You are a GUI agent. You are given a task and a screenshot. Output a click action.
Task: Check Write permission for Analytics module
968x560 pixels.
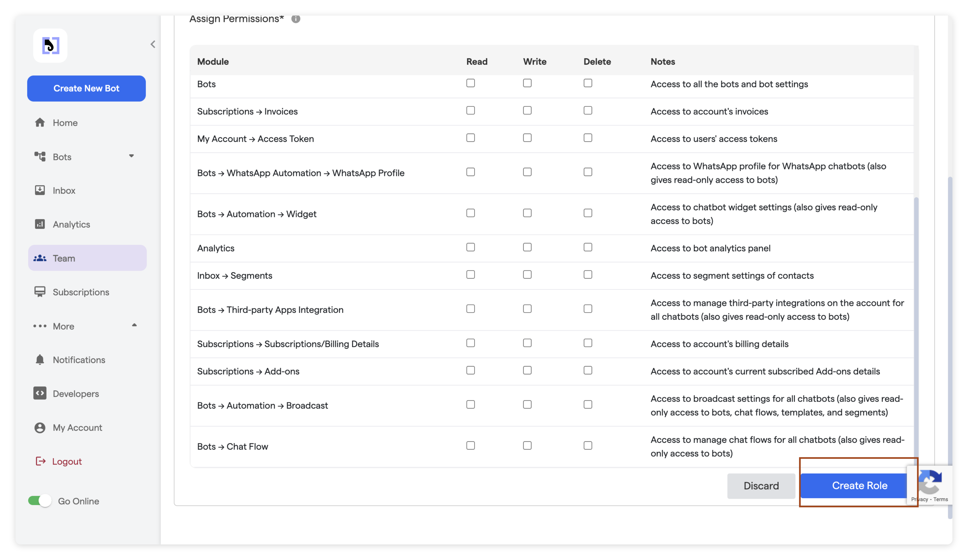[527, 247]
